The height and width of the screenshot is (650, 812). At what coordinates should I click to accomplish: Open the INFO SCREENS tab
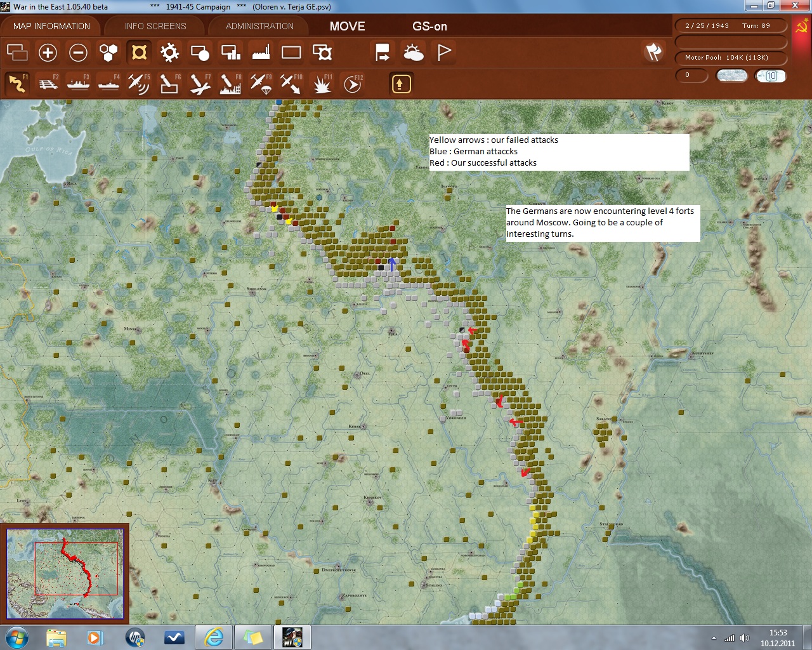coord(155,26)
